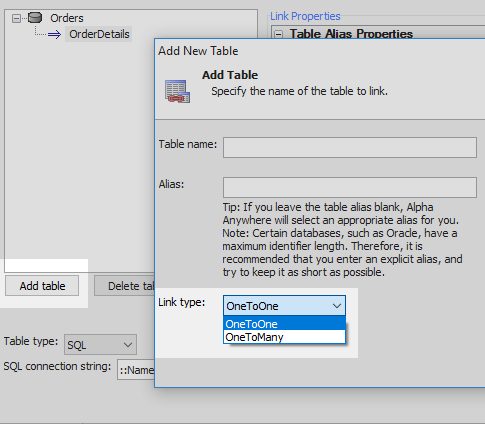
Task: Focus the Alias text field
Action: [x=350, y=187]
